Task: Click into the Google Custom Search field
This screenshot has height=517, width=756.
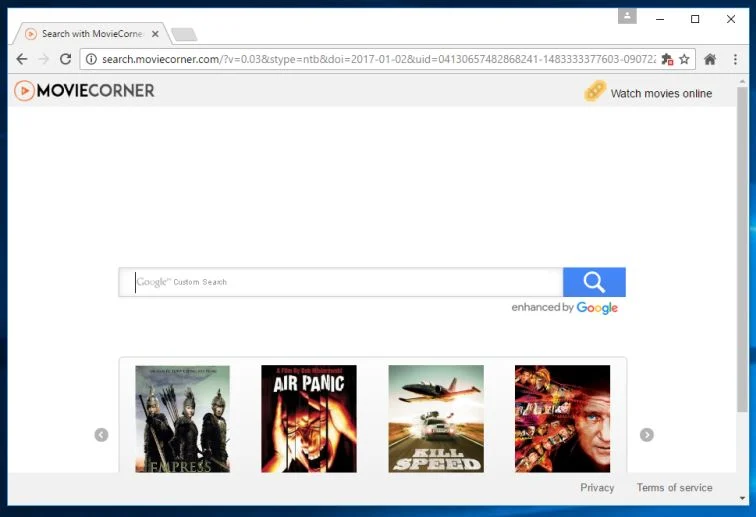Action: click(341, 282)
